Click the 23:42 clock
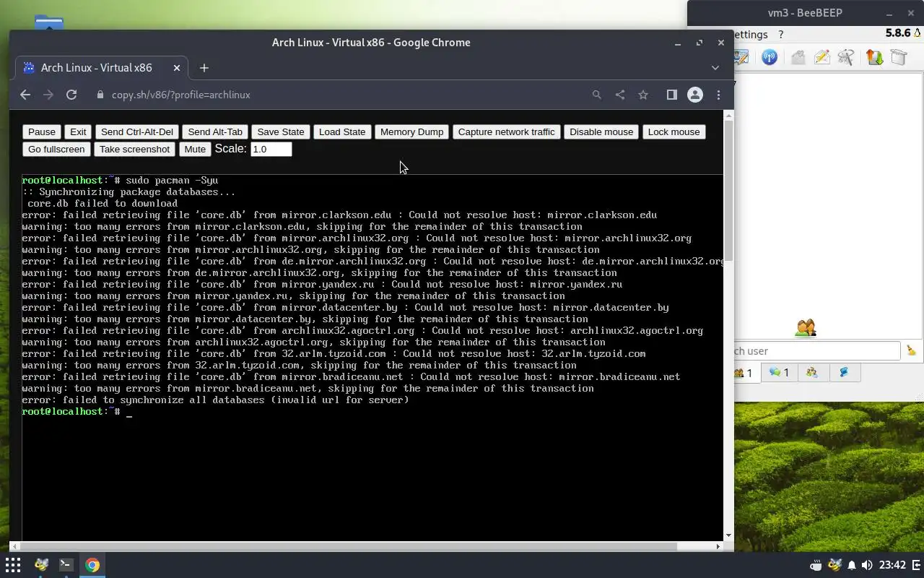The height and width of the screenshot is (578, 924). [x=893, y=565]
